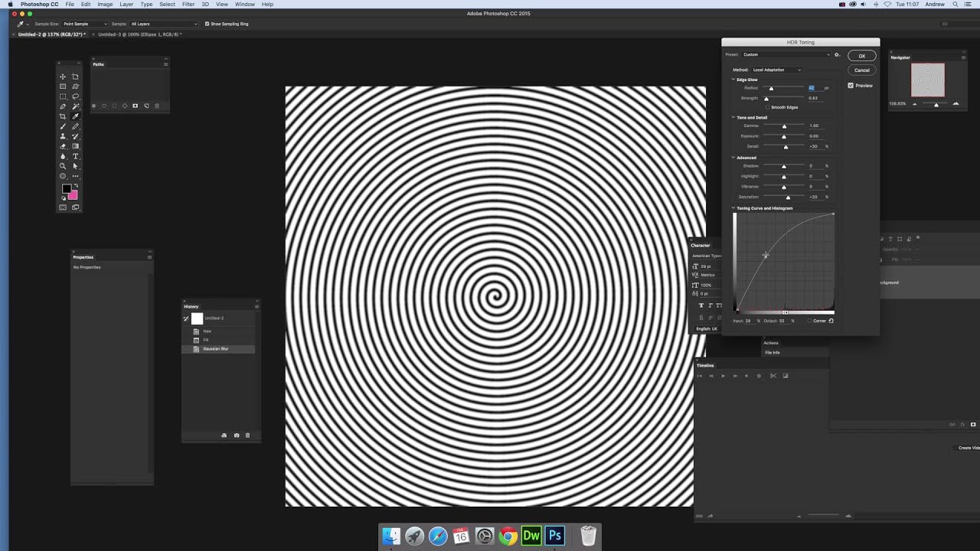Select the Type tool
Image resolution: width=980 pixels, height=551 pixels.
tap(75, 156)
